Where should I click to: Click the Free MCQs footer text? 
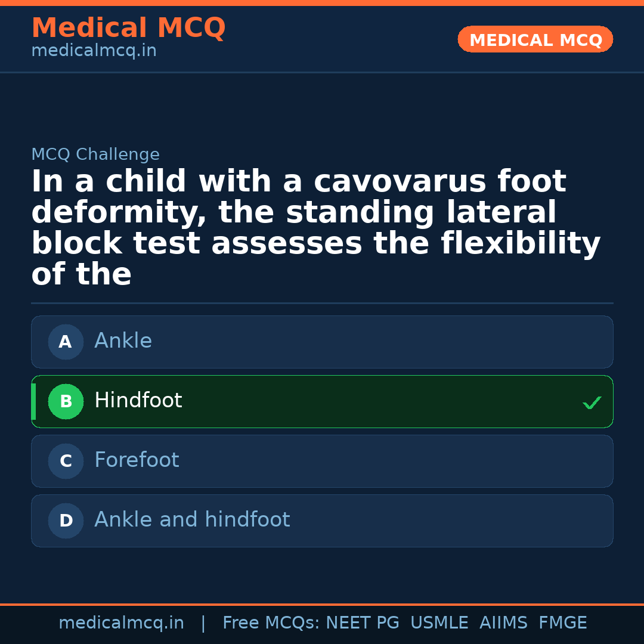pos(271,623)
